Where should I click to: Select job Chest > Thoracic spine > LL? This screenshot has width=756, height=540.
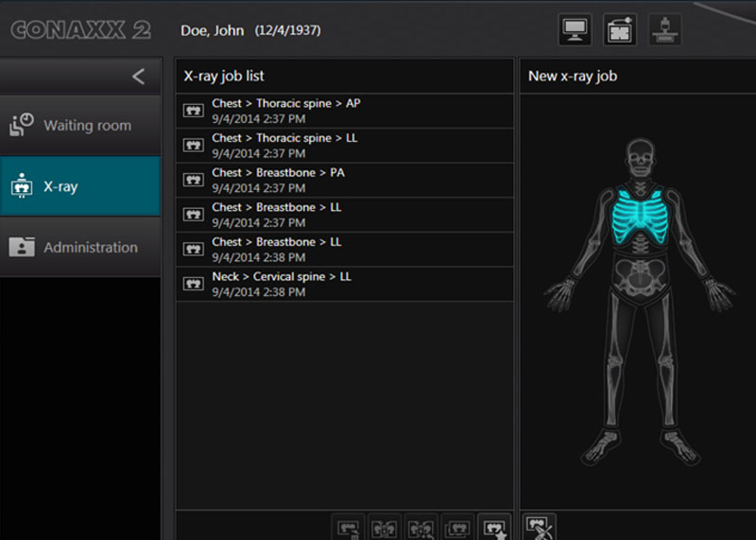345,146
